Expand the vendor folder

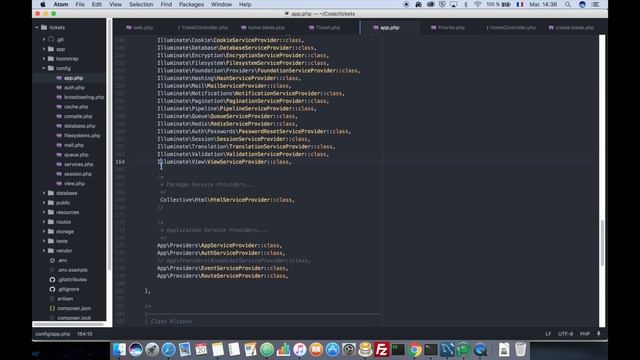(x=44, y=251)
